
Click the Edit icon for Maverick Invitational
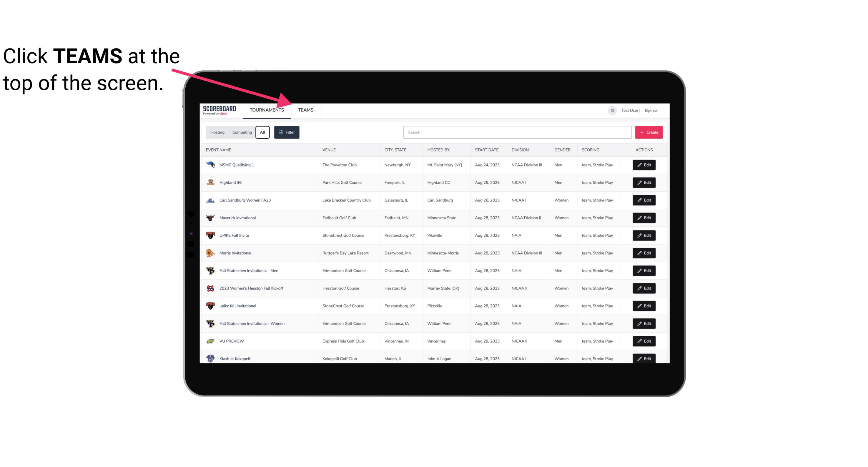644,218
